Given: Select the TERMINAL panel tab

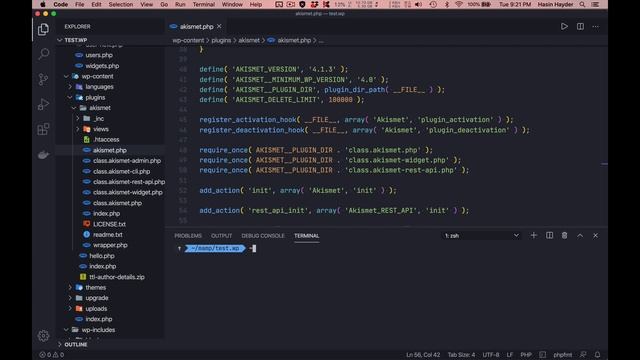Looking at the screenshot, I should [307, 236].
